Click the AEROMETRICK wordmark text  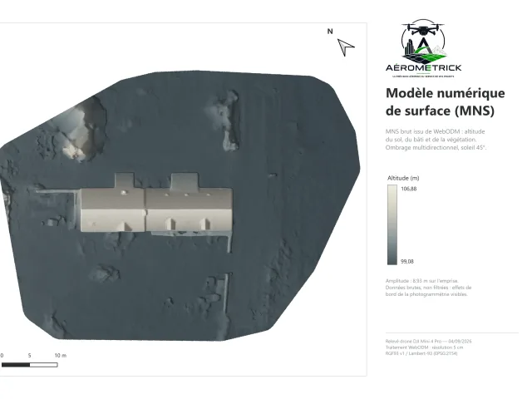tap(423, 68)
